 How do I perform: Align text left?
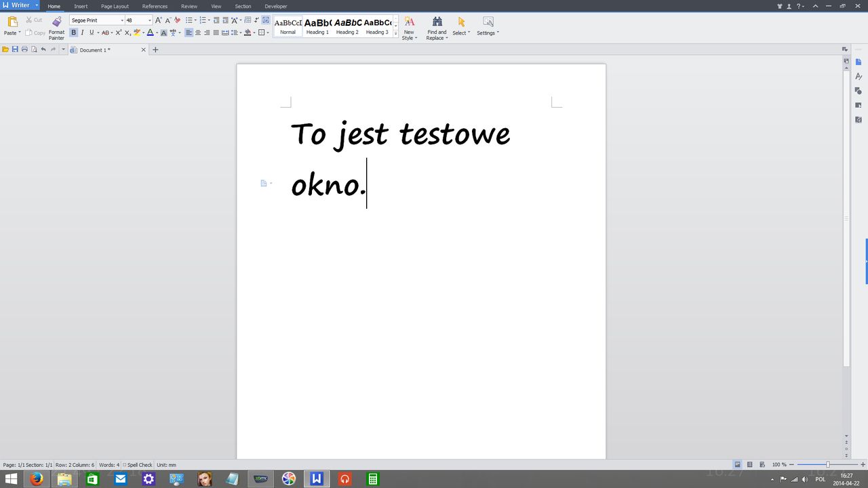(189, 33)
